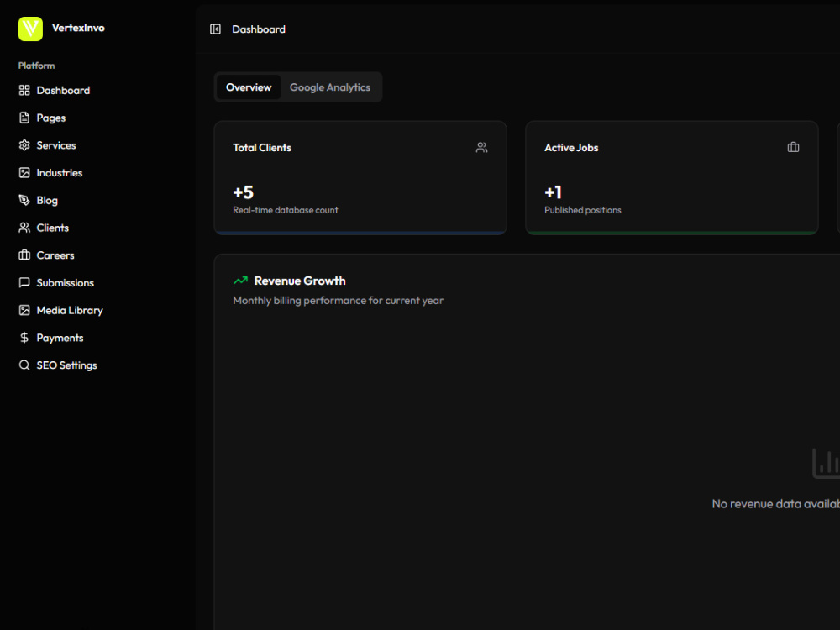Go to Services in the sidebar
Image resolution: width=840 pixels, height=630 pixels.
click(x=56, y=145)
